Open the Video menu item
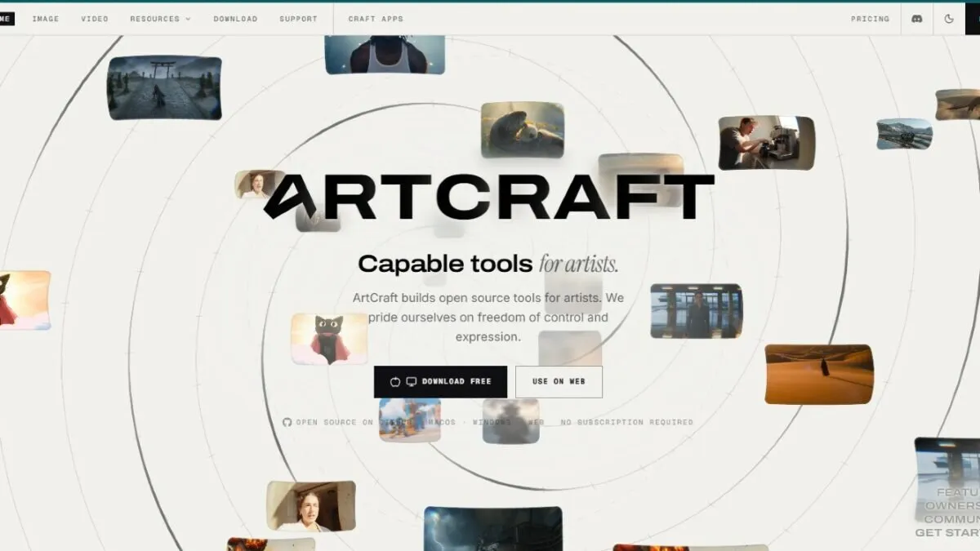The height and width of the screenshot is (551, 980). coord(95,19)
